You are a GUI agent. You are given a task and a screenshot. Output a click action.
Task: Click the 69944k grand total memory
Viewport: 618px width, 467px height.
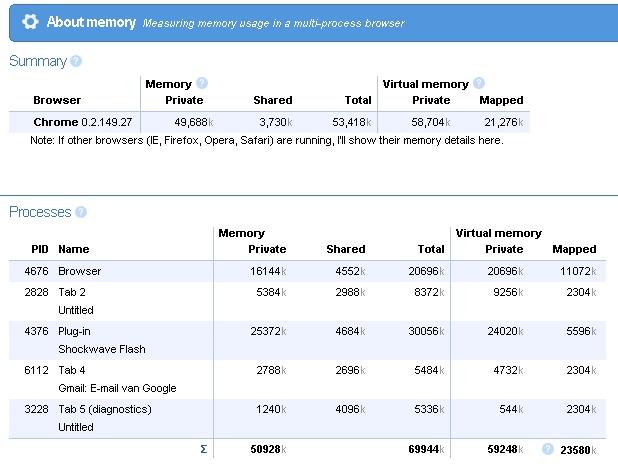point(426,449)
